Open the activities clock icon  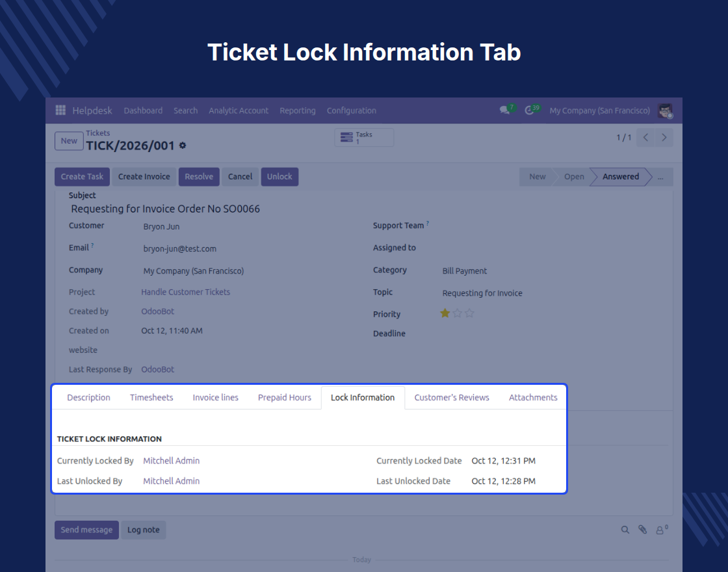(x=529, y=110)
